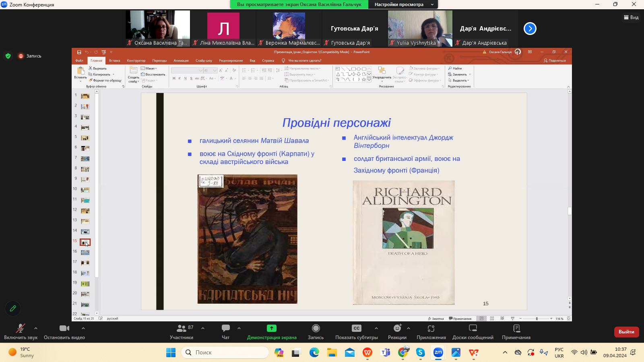Show next participants with blue arrow

[x=530, y=29]
